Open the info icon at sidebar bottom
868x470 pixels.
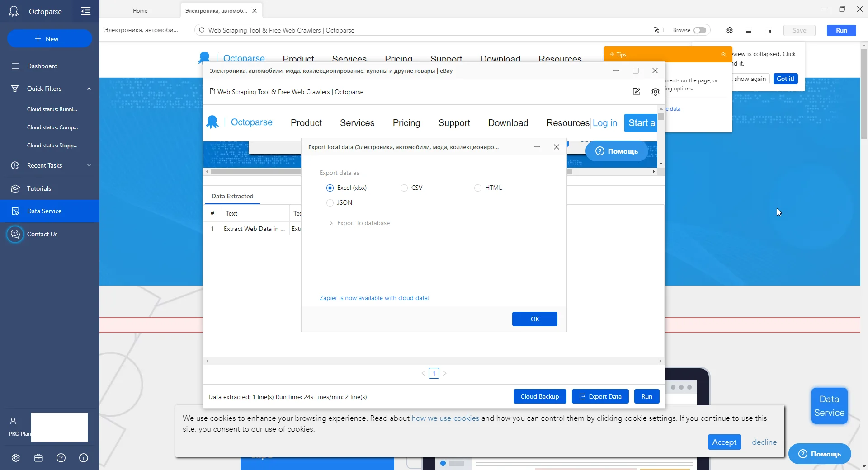[x=84, y=458]
